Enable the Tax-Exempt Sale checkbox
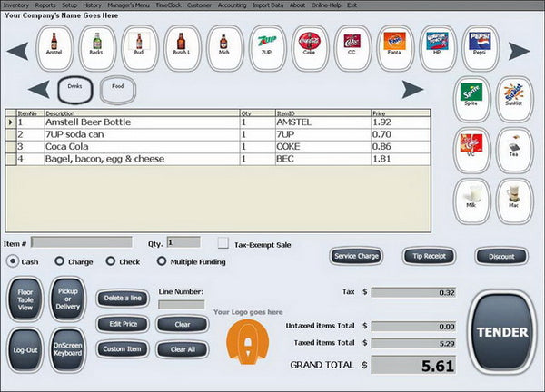 tap(223, 243)
